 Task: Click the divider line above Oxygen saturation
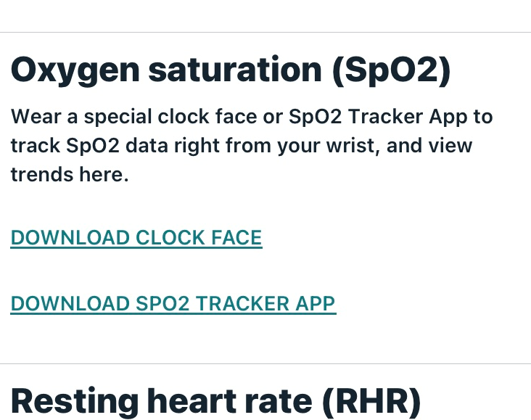pyautogui.click(x=265, y=32)
